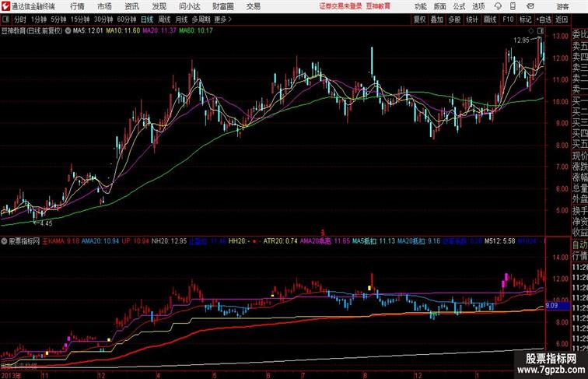Click the 13.00 price axis label
This screenshot has width=588, height=379.
[560, 37]
